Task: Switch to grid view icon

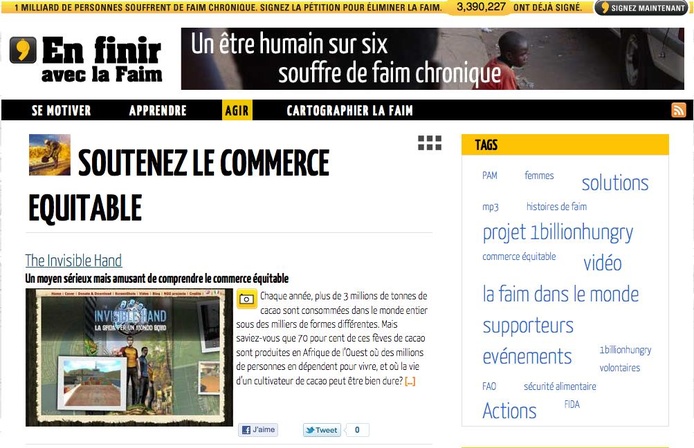Action: click(429, 143)
